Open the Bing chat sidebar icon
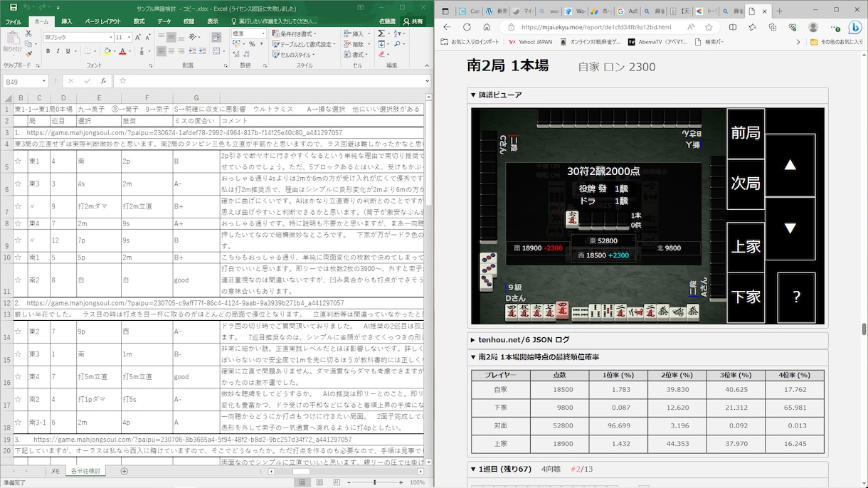 tap(854, 27)
